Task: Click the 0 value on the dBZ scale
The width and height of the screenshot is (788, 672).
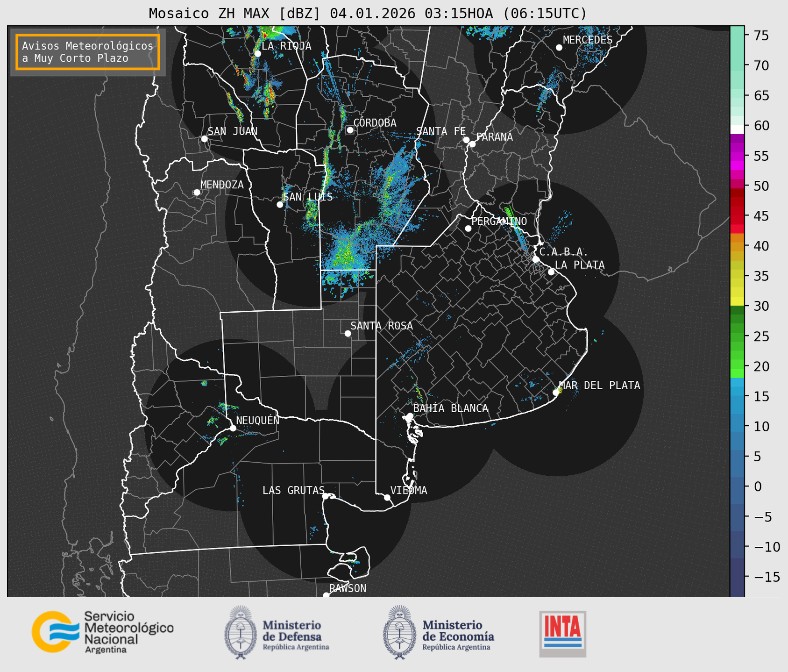Action: point(758,487)
